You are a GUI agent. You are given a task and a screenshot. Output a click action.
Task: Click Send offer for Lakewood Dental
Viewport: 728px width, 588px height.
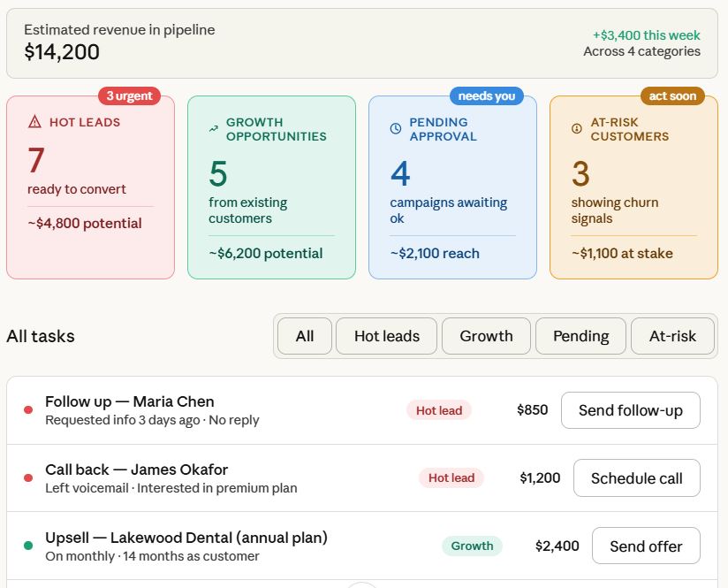click(646, 545)
